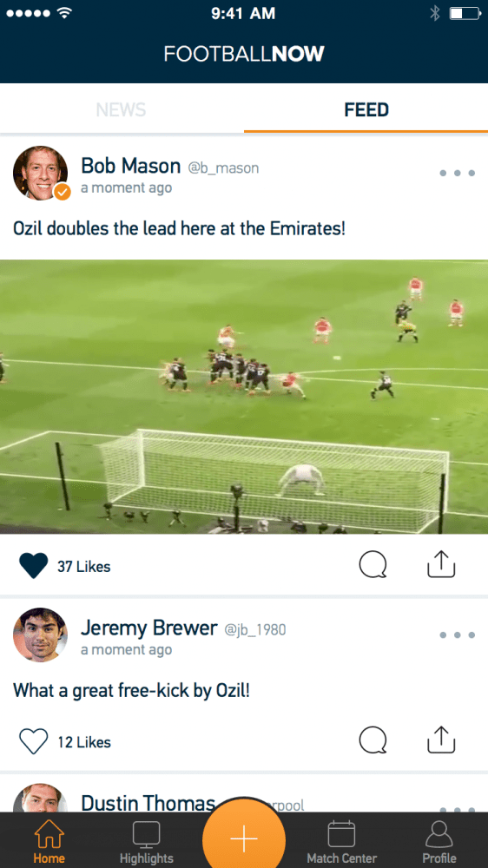Play the Emirates free-kick video
The image size is (488, 868).
click(244, 397)
